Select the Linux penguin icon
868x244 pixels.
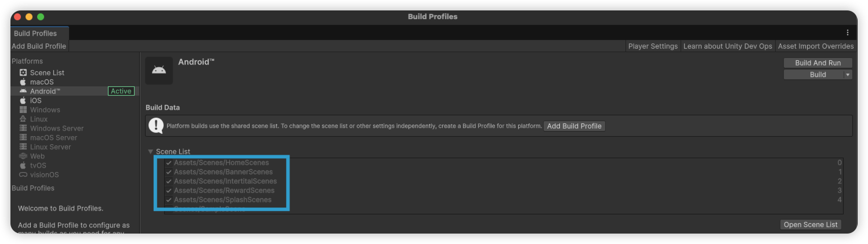(23, 119)
